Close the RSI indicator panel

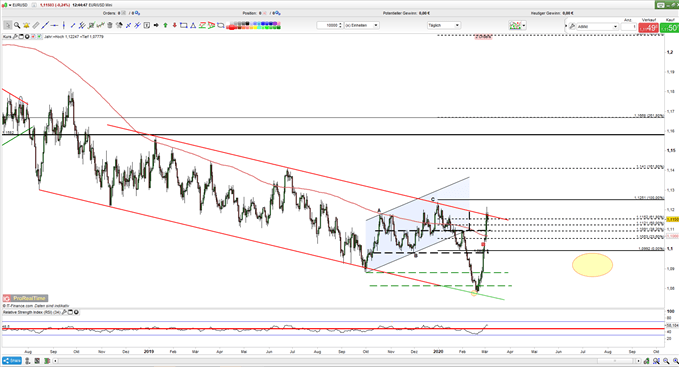pos(77,312)
